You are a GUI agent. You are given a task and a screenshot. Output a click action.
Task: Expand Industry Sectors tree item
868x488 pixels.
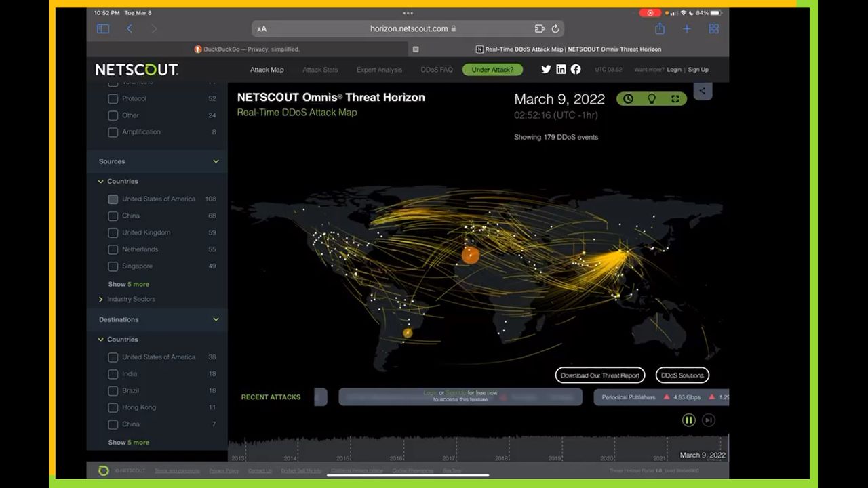pyautogui.click(x=101, y=299)
